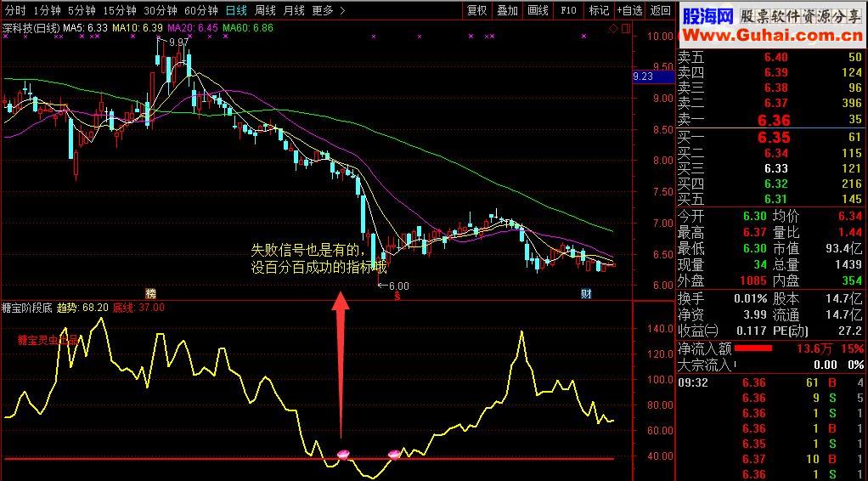Click the 均价 6.34 value
The width and height of the screenshot is (868, 481).
850,217
